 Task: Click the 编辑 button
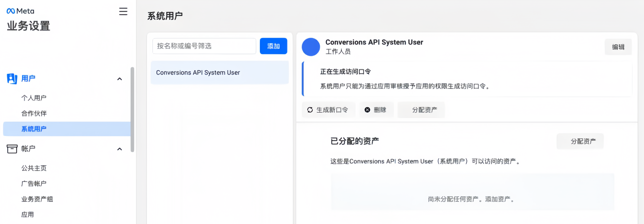click(618, 47)
